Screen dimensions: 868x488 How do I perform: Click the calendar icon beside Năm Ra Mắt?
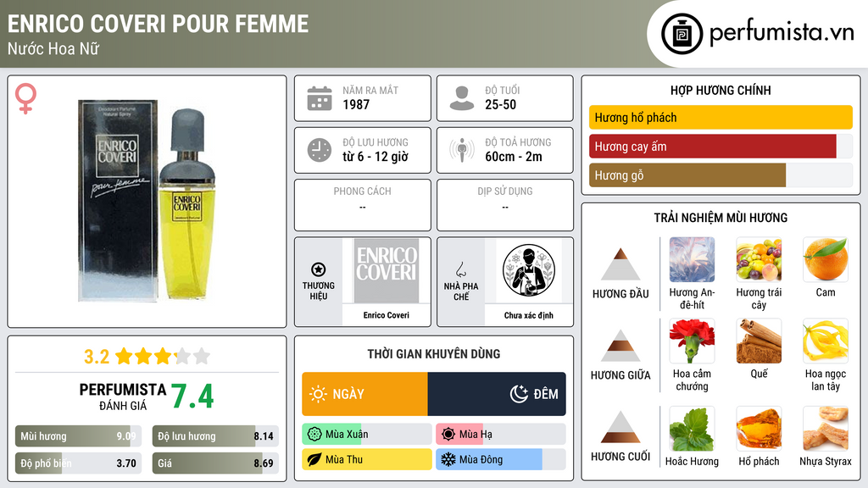click(320, 98)
